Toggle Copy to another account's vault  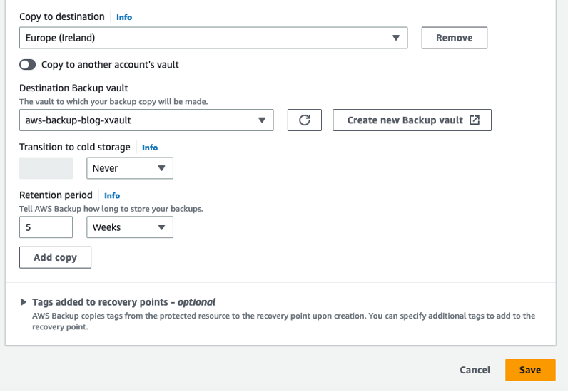28,65
